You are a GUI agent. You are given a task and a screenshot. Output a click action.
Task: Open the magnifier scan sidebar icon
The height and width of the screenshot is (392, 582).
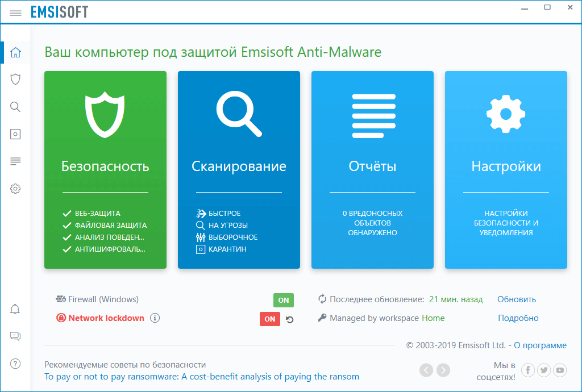coord(15,107)
